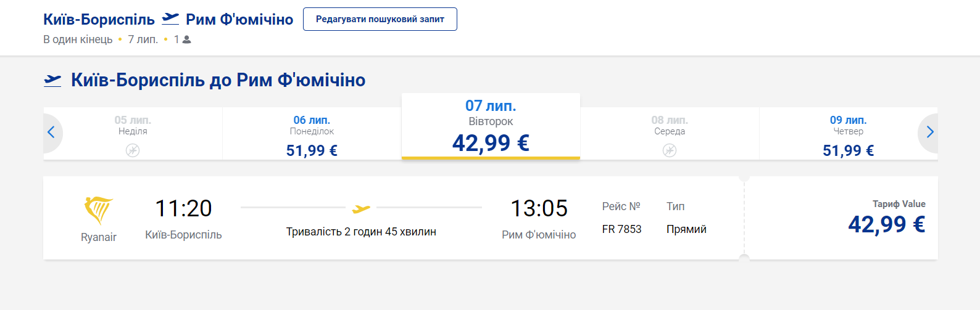Click the next dates right arrow
The image size is (980, 310).
point(929,132)
